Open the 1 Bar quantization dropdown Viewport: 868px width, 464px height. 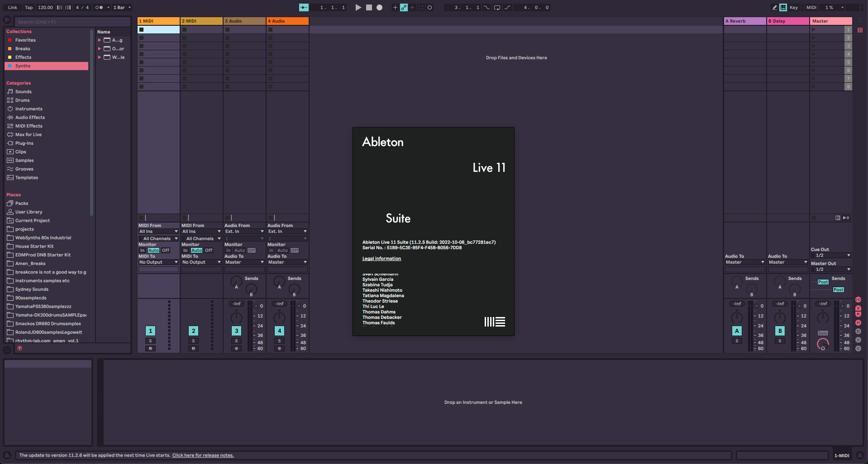pos(122,7)
